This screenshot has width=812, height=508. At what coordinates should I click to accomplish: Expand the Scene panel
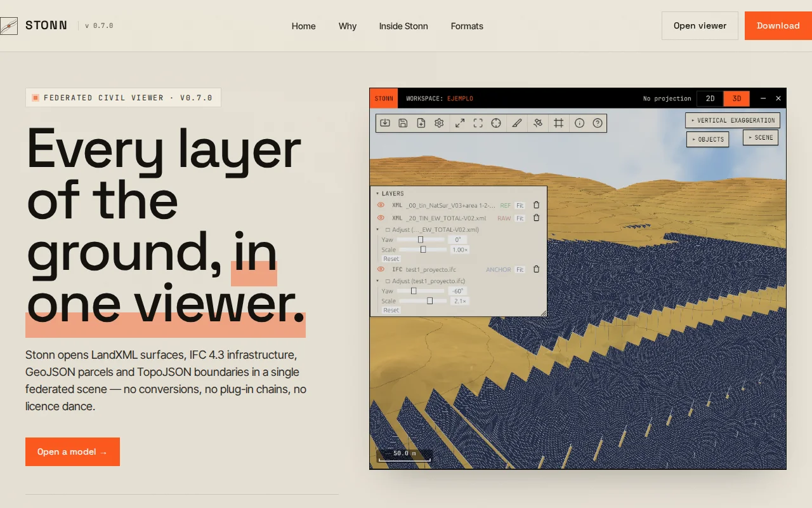pos(761,137)
